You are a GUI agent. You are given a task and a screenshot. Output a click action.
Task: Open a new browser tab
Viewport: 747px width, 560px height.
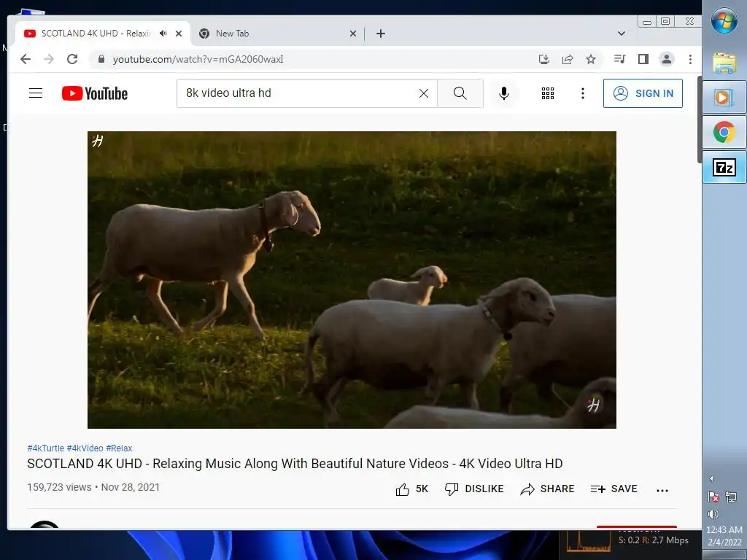tap(381, 34)
